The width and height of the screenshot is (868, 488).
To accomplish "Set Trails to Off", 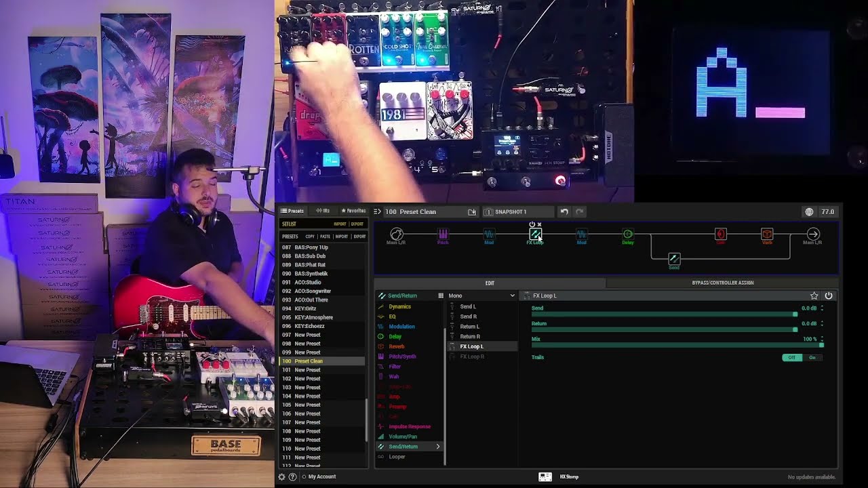I will (792, 357).
